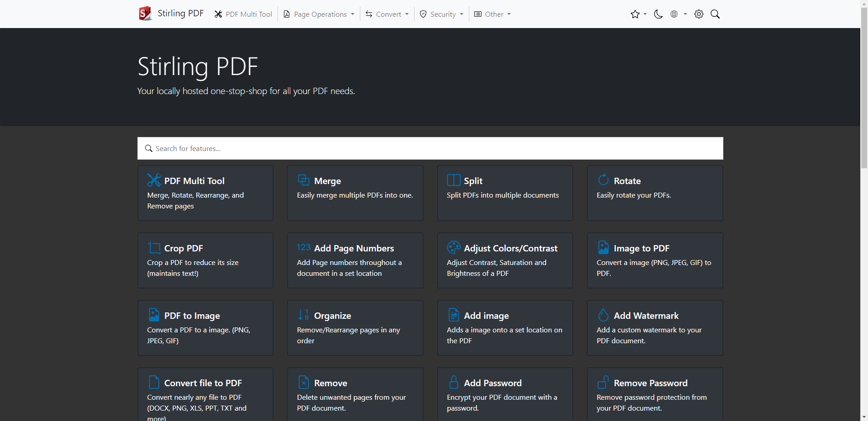The height and width of the screenshot is (421, 868).
Task: Click the Stirling PDF brand name in navbar
Action: click(180, 13)
